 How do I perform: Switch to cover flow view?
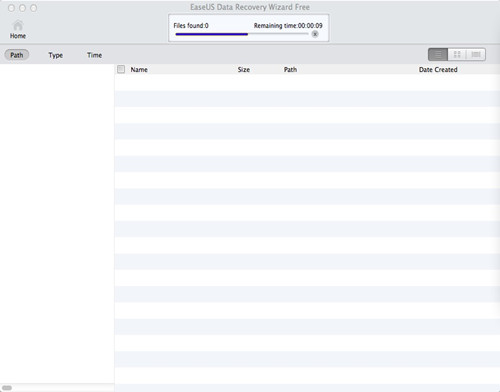(x=476, y=55)
